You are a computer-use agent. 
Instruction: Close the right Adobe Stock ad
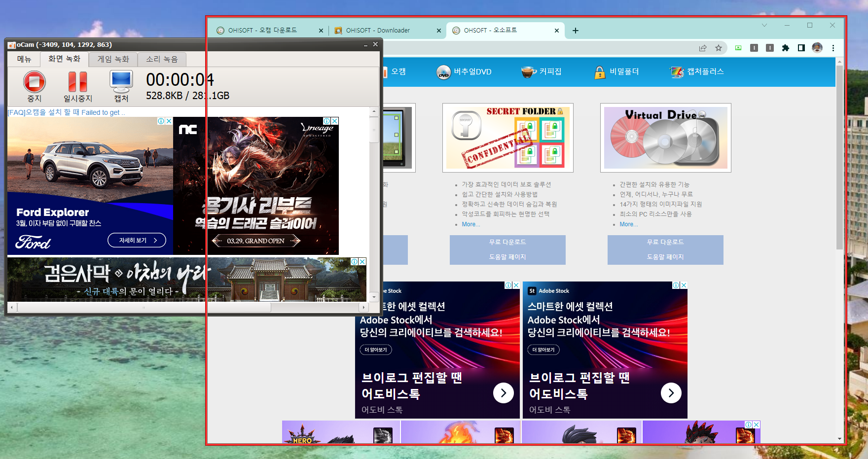pyautogui.click(x=684, y=285)
